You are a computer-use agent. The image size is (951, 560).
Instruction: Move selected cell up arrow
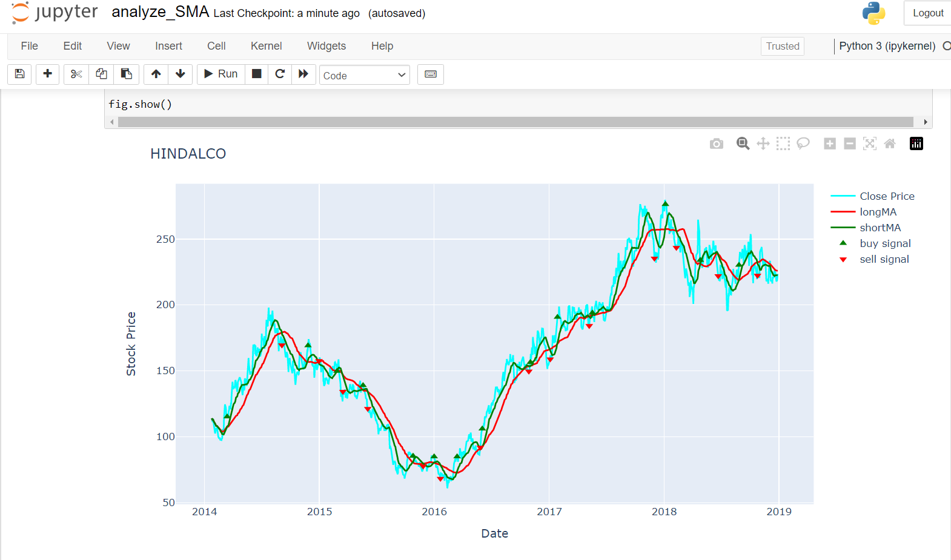[x=156, y=74]
